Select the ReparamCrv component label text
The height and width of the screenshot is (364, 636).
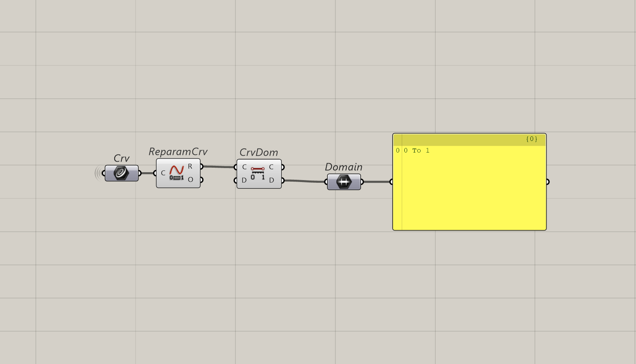[178, 151]
